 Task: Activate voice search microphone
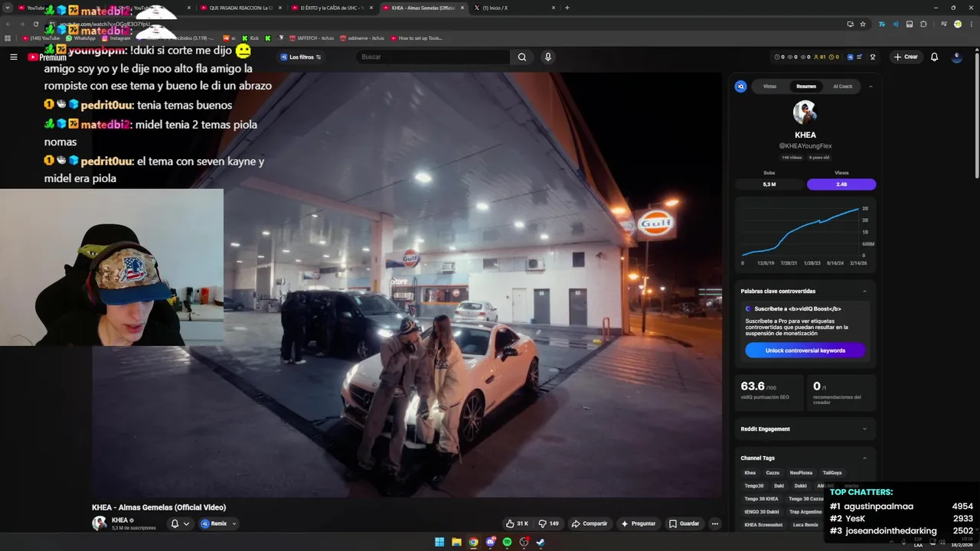click(x=547, y=57)
